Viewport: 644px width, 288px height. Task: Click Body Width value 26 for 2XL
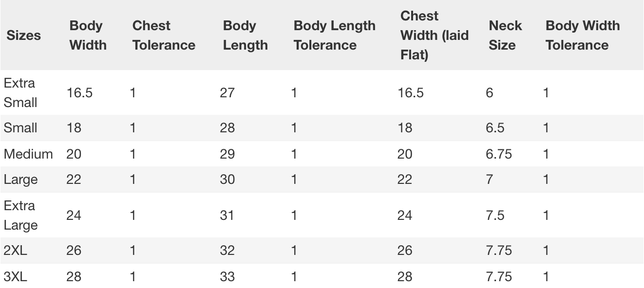coord(74,251)
